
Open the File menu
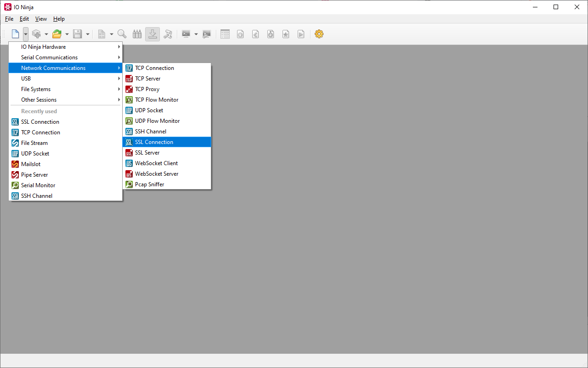click(x=9, y=19)
